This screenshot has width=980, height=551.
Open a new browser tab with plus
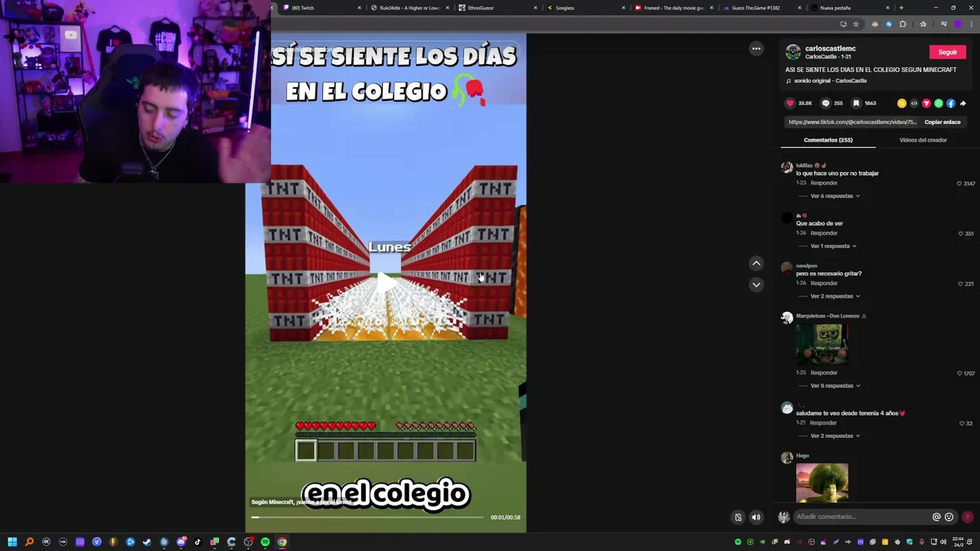901,8
